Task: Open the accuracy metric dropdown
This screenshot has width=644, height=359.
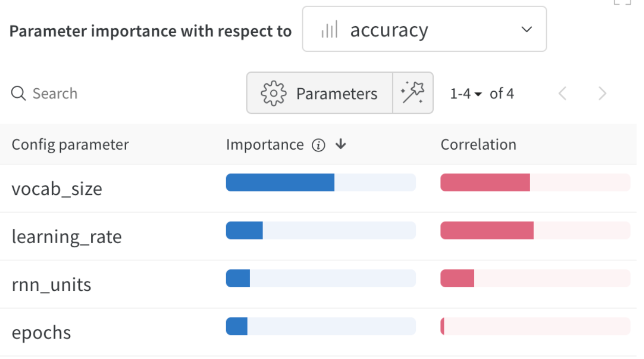Action: tap(424, 29)
